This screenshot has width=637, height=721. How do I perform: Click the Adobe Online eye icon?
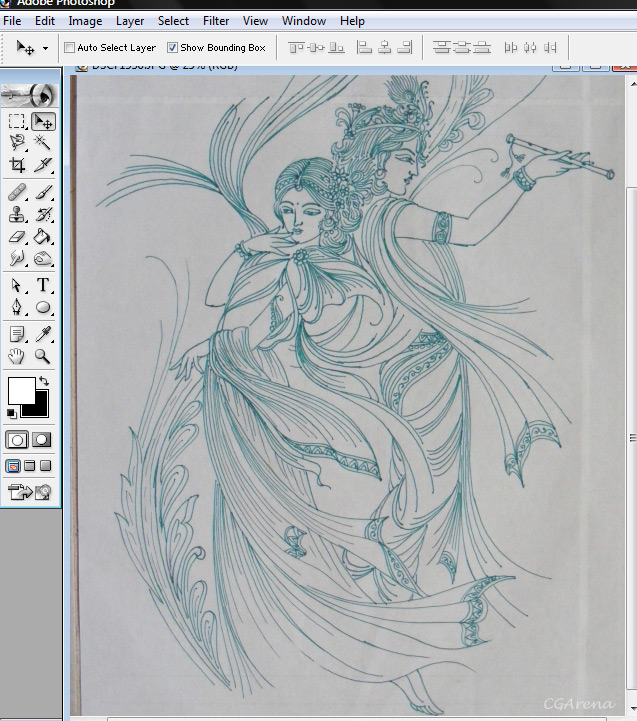pyautogui.click(x=30, y=95)
